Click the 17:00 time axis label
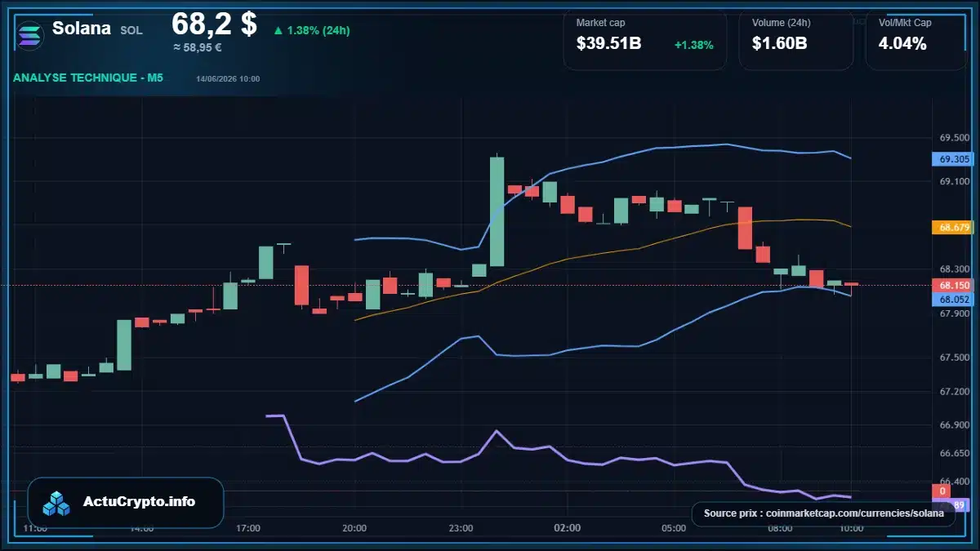The height and width of the screenshot is (551, 980). click(x=248, y=528)
